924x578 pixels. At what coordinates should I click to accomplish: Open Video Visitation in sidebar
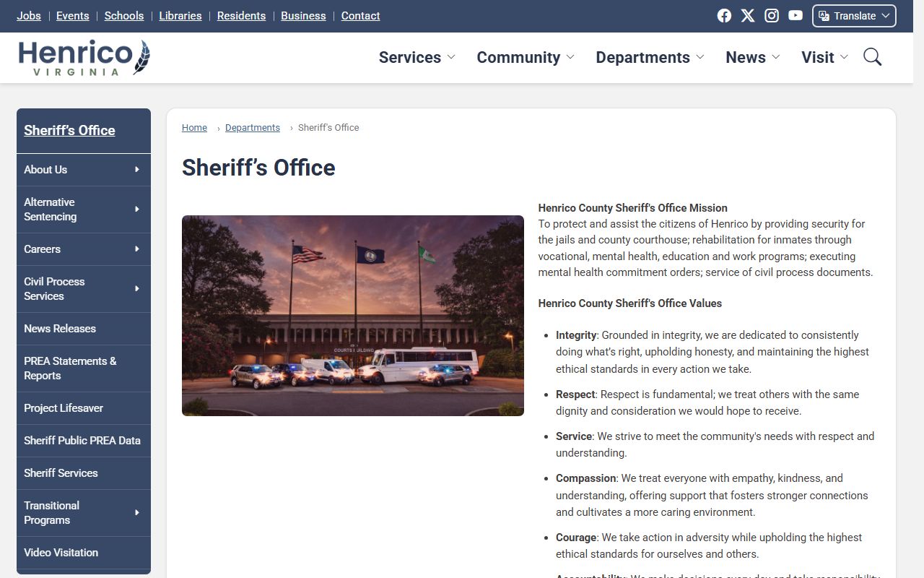pyautogui.click(x=61, y=553)
